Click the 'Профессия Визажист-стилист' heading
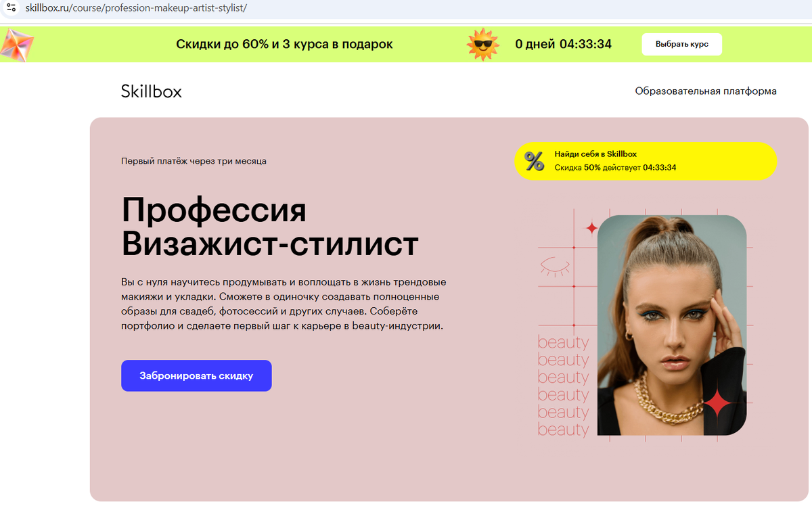This screenshot has height=506, width=812. point(270,227)
